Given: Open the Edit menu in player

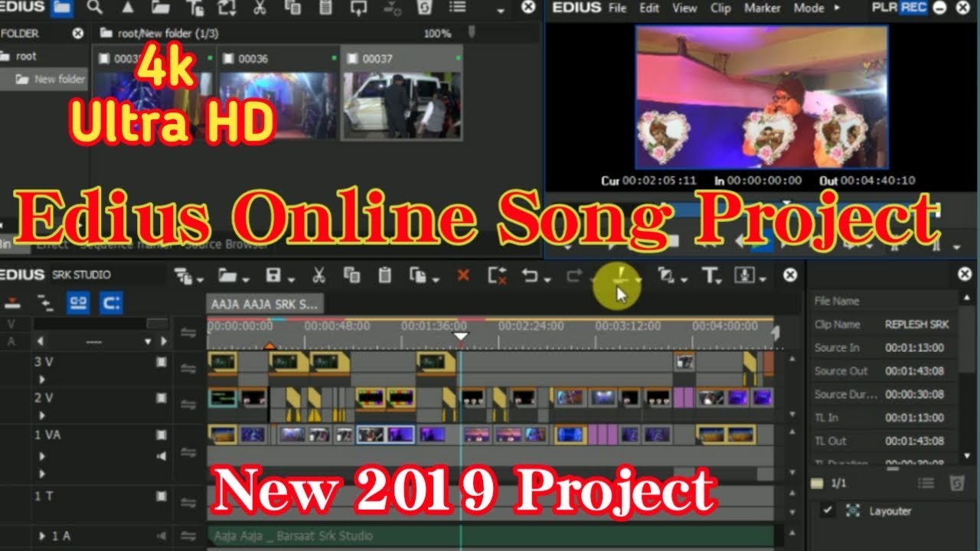Looking at the screenshot, I should coord(649,8).
